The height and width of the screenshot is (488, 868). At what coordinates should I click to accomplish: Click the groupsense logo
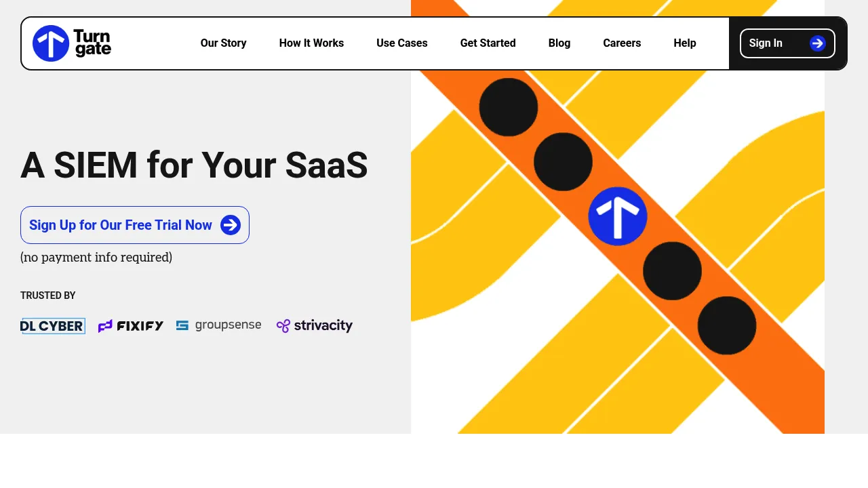[x=218, y=325]
